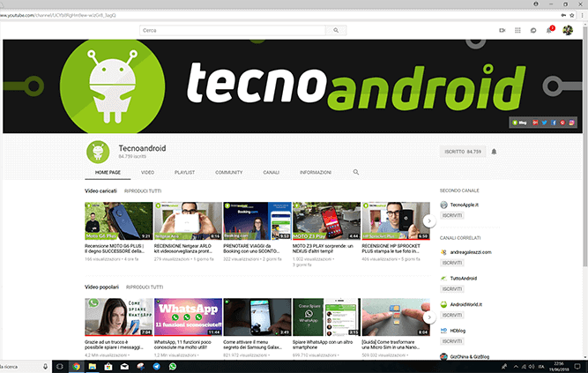Open the GizChina & GizBlog channel link

pos(470,357)
